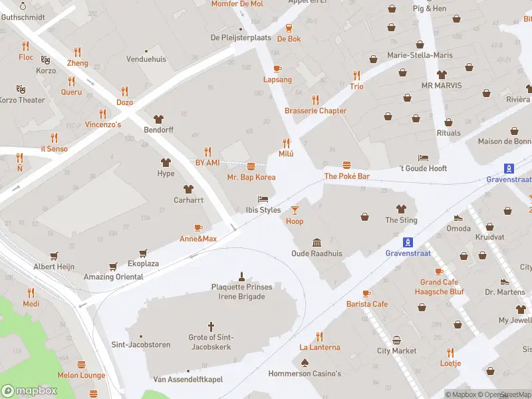532x399 pixels.
Task: Click the La Lanterna restaurant label
Action: coord(320,347)
